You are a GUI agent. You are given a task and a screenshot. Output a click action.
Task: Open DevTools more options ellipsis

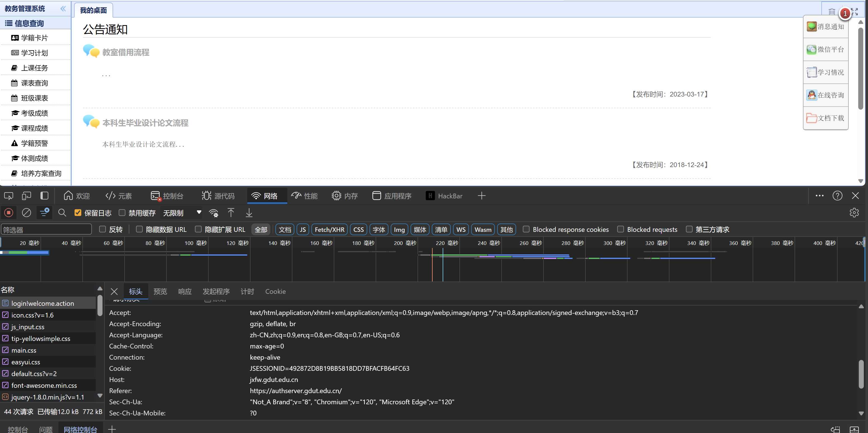(x=819, y=196)
